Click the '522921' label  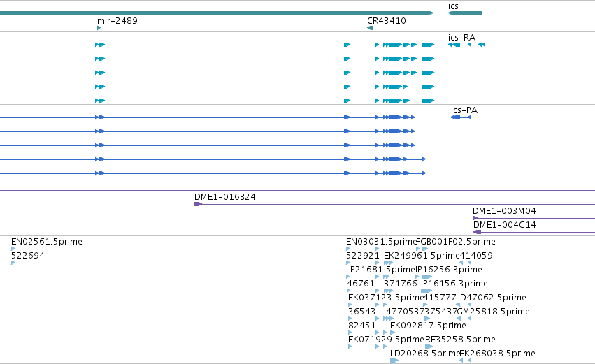pyautogui.click(x=363, y=256)
